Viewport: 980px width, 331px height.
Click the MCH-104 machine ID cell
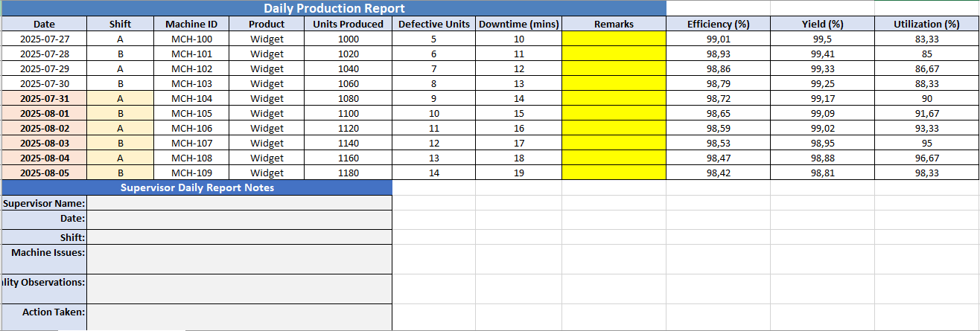(x=191, y=98)
